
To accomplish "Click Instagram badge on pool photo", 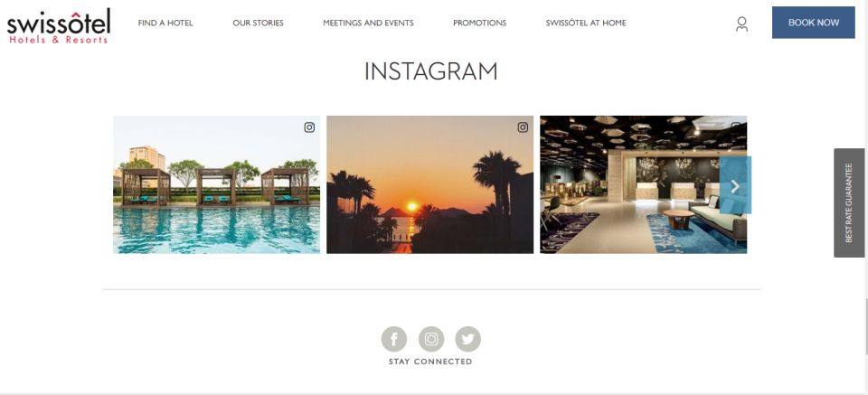I will point(309,127).
